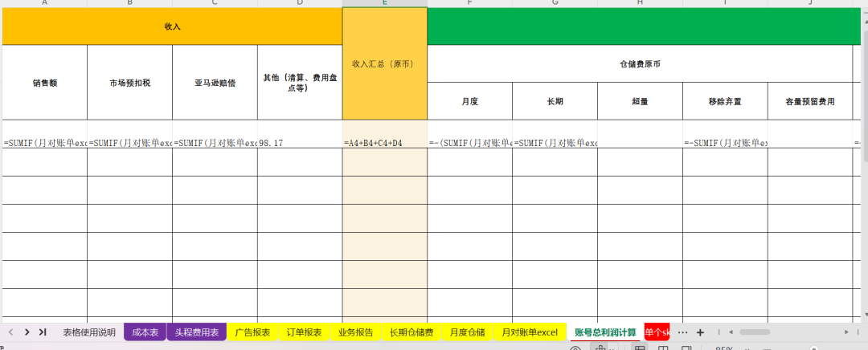Click horizontal scrollbar left arrow
The height and width of the screenshot is (350, 868).
tap(729, 332)
